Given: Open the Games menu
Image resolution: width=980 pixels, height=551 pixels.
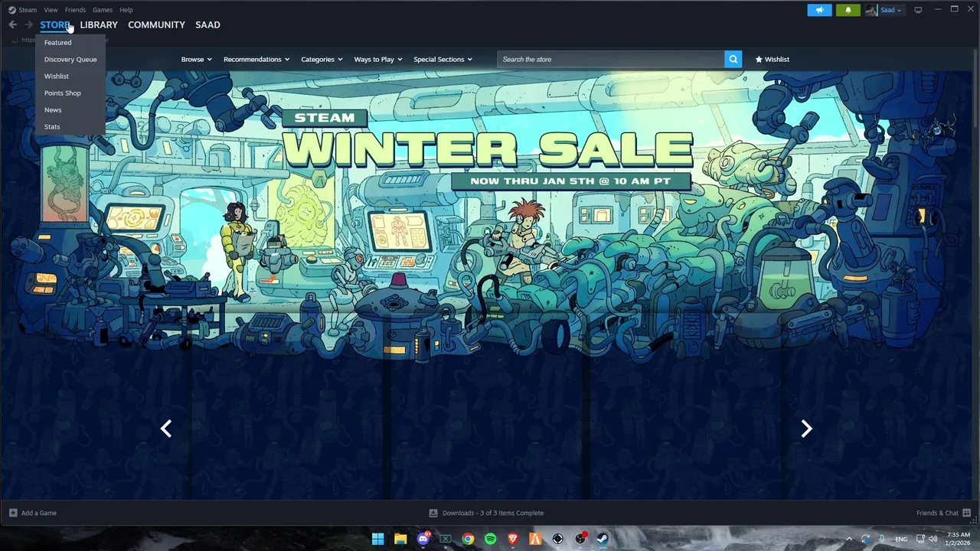Looking at the screenshot, I should [103, 10].
